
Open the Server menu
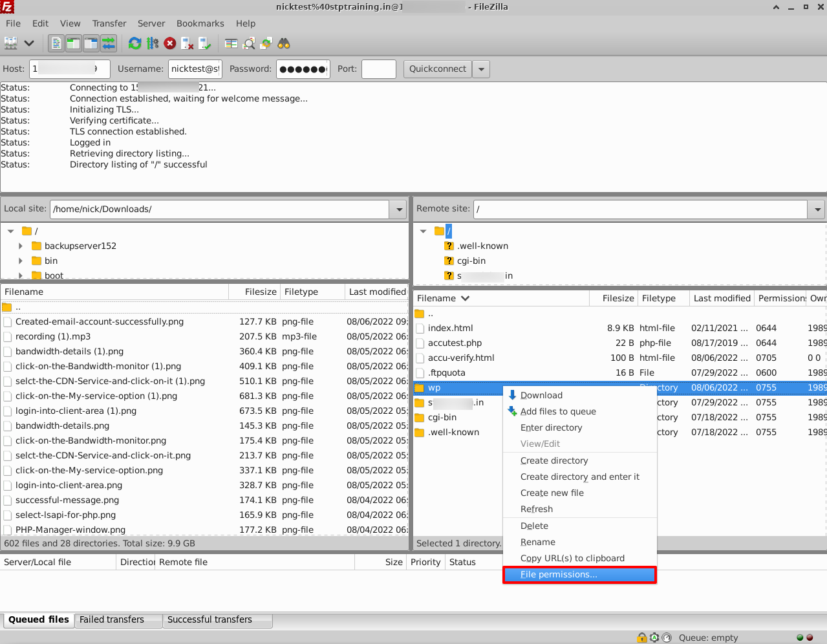[x=151, y=23]
